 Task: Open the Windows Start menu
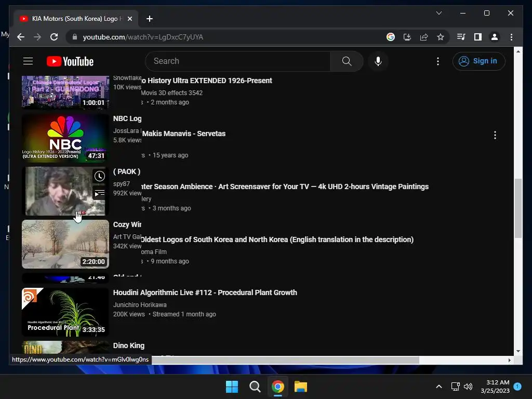[x=232, y=387]
